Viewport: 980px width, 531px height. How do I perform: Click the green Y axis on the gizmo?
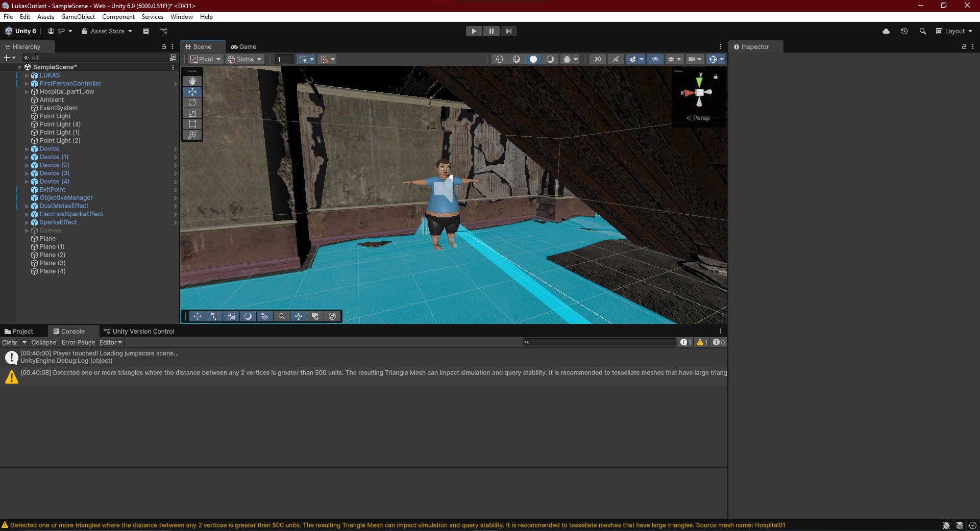click(700, 81)
